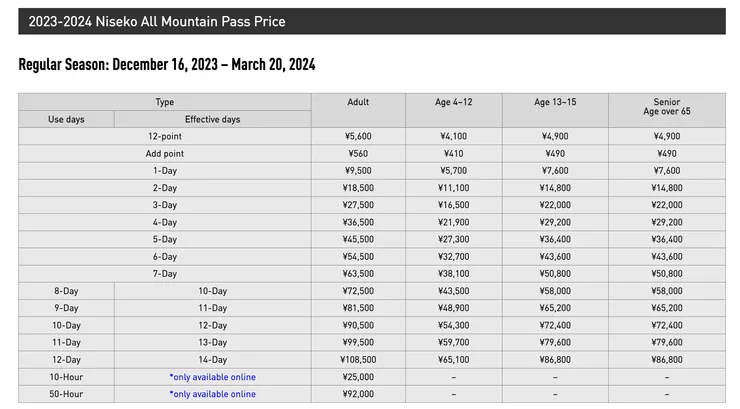Screen dimensions: 740x409
Task: Open "only available online" link in 50-Hour row
Action: pos(212,394)
